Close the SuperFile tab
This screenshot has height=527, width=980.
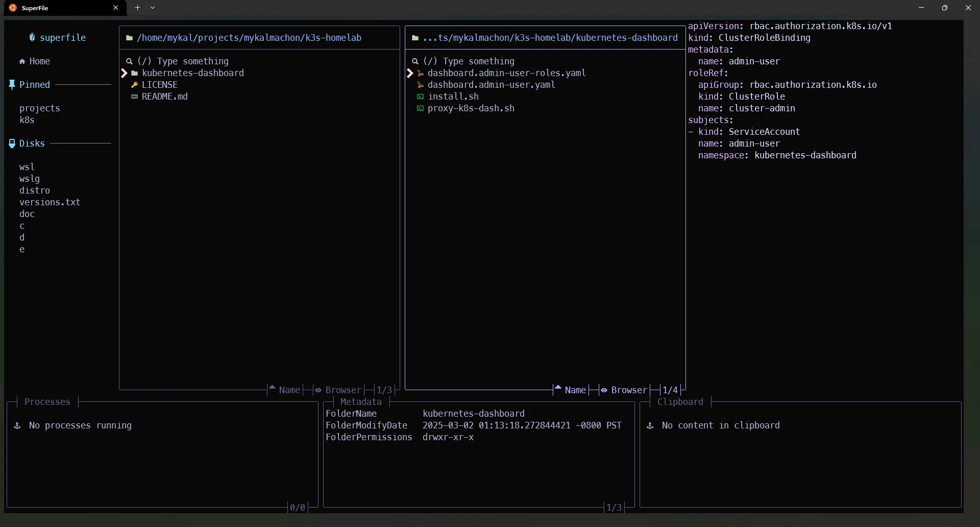[x=116, y=8]
